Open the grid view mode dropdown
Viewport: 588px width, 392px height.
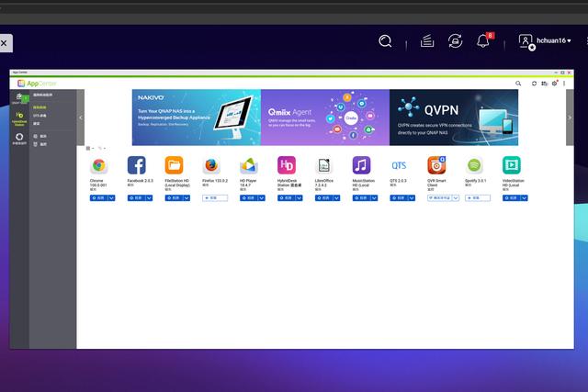90,149
